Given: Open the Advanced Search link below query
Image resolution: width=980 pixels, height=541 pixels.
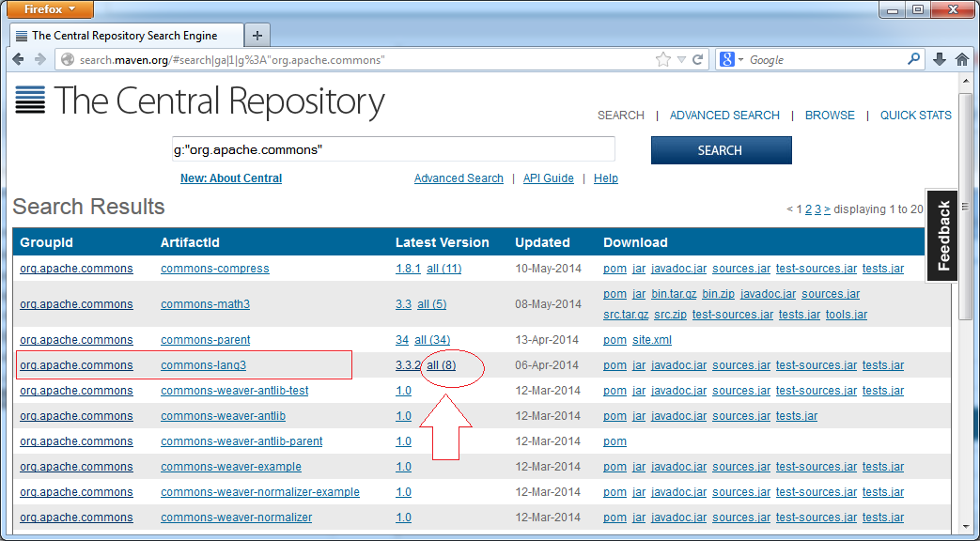Looking at the screenshot, I should [x=459, y=178].
